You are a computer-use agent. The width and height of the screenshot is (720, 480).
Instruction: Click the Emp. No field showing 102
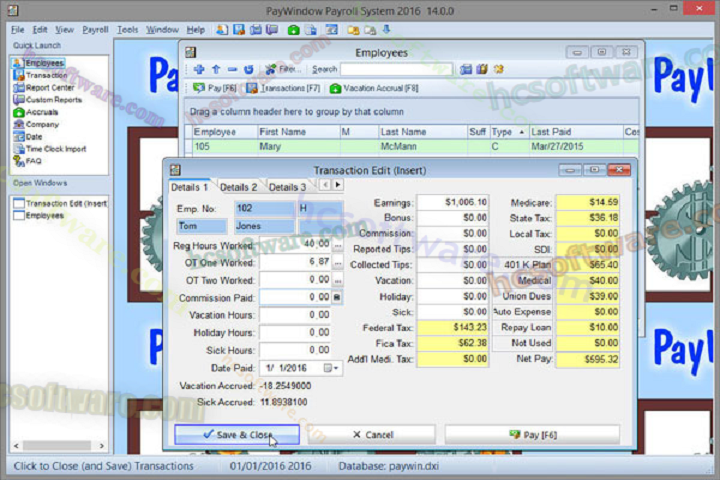(264, 208)
